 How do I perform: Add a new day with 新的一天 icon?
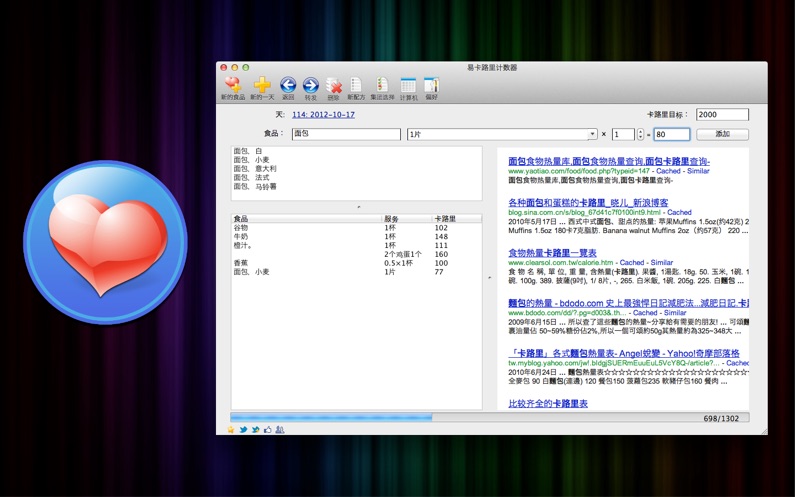click(x=261, y=87)
